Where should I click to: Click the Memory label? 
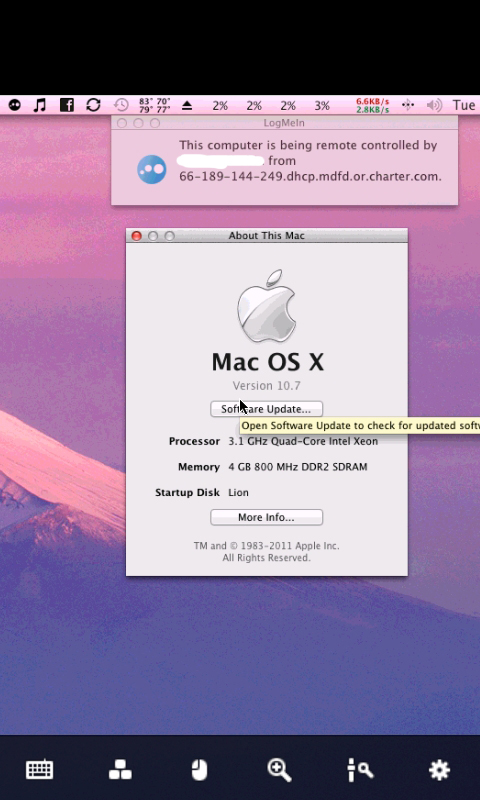click(198, 467)
